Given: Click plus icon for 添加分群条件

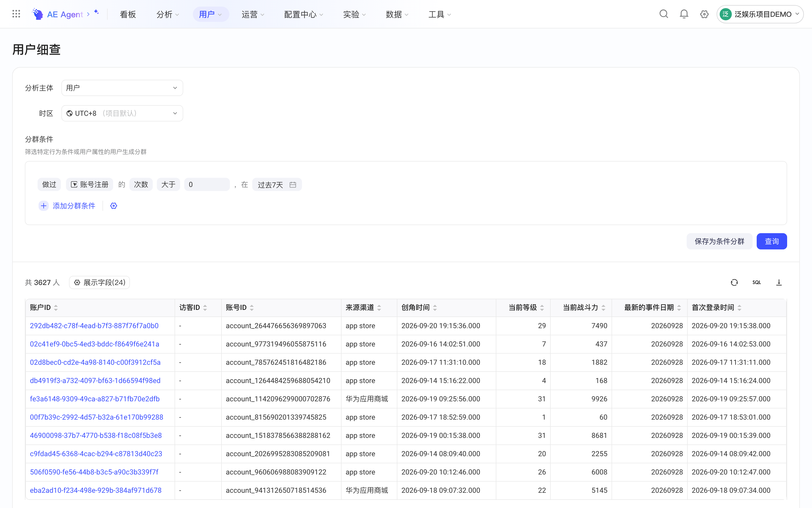Looking at the screenshot, I should [44, 206].
